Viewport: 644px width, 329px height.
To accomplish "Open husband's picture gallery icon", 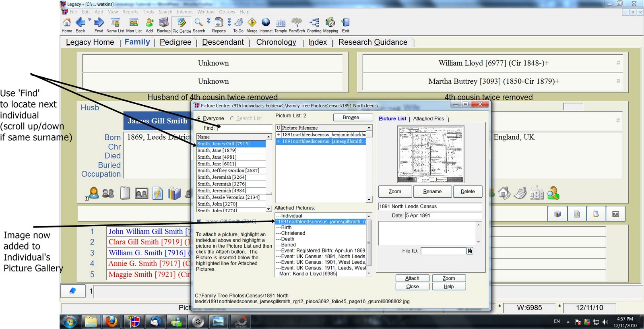I will [141, 194].
